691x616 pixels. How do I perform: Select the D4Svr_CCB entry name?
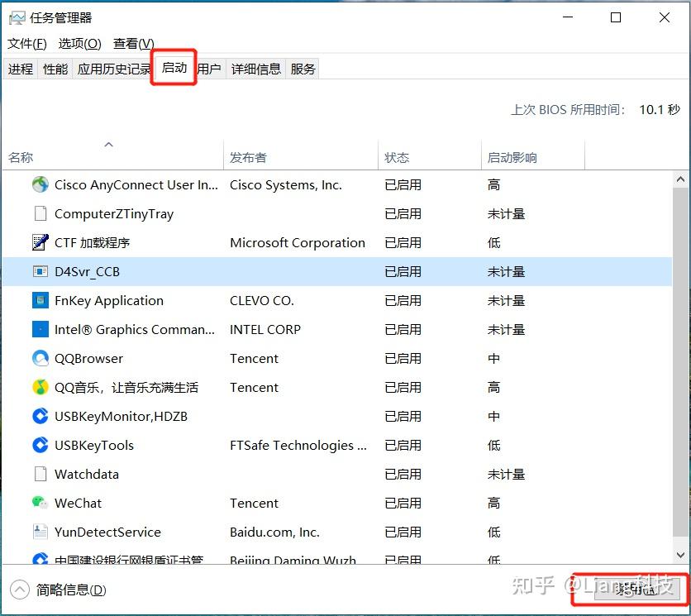(x=88, y=272)
